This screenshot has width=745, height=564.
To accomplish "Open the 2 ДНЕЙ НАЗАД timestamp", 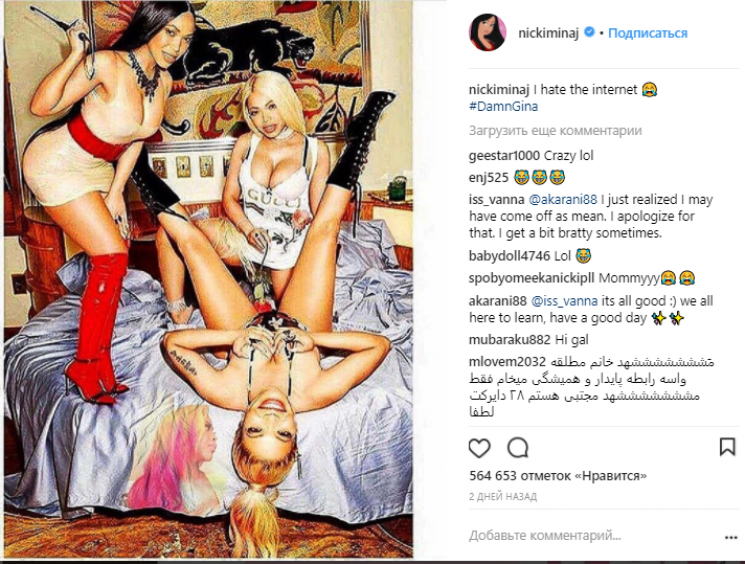I will click(503, 497).
